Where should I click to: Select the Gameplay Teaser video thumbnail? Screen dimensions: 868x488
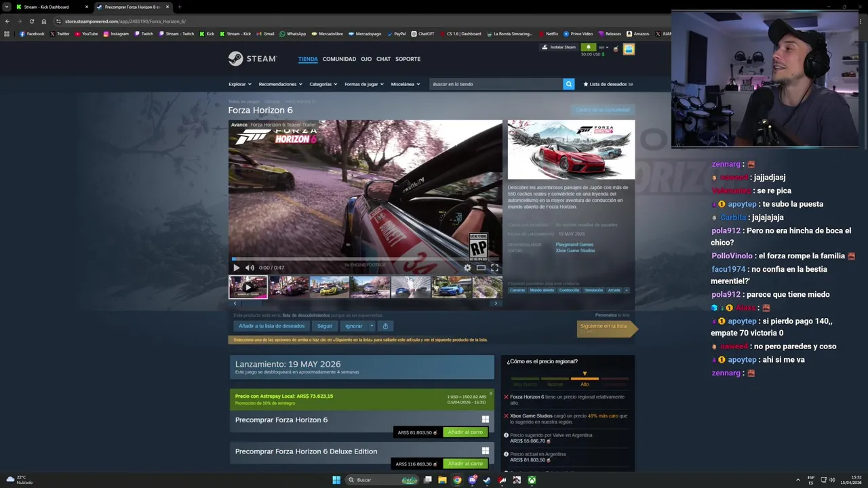pos(248,287)
